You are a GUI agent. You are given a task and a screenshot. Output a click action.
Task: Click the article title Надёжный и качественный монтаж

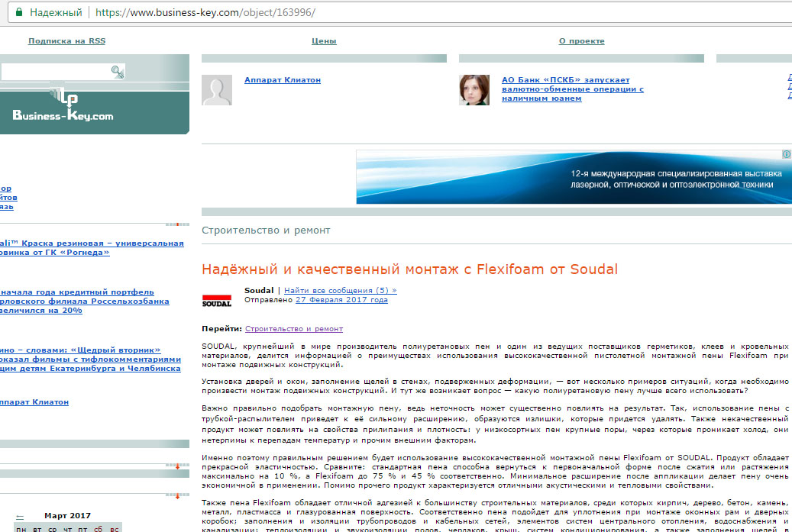409,269
